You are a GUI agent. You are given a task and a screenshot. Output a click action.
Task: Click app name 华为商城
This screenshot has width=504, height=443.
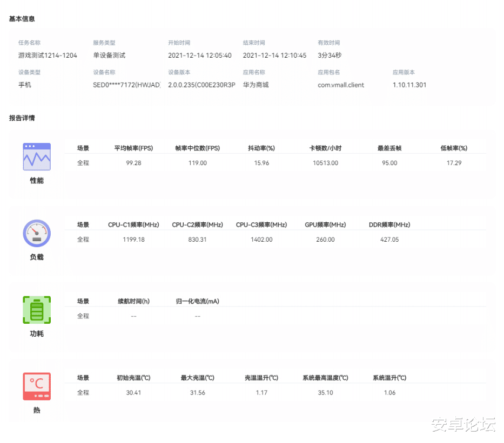coord(256,85)
